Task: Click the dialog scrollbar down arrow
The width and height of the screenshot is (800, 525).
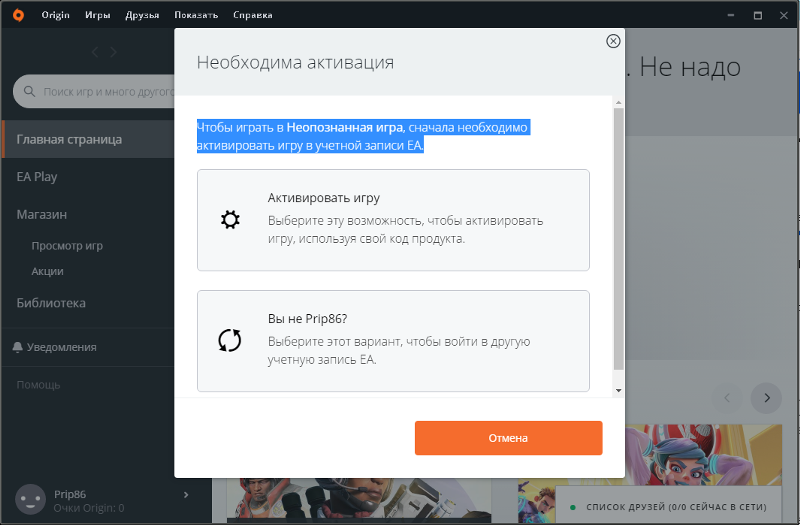Action: (x=618, y=391)
